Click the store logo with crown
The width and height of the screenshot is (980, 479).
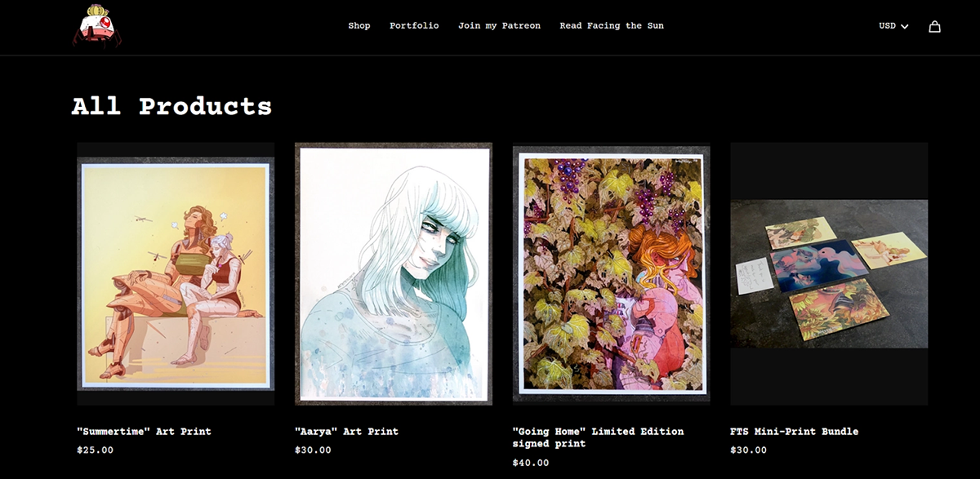pyautogui.click(x=96, y=26)
